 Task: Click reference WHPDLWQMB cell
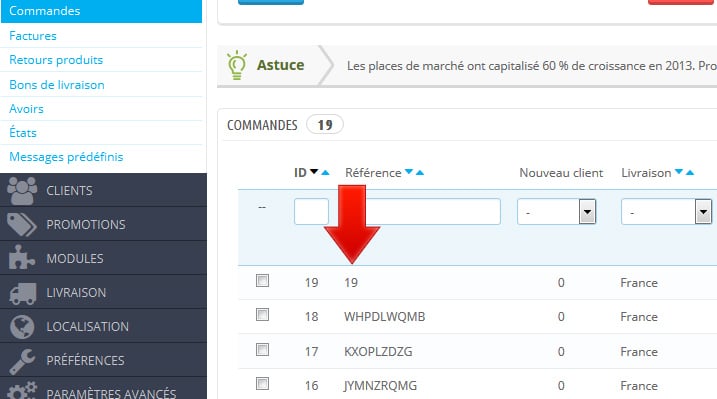click(x=385, y=317)
